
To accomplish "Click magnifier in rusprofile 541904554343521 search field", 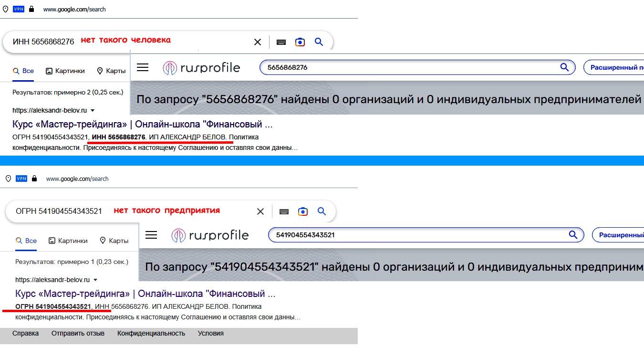I will pos(573,235).
